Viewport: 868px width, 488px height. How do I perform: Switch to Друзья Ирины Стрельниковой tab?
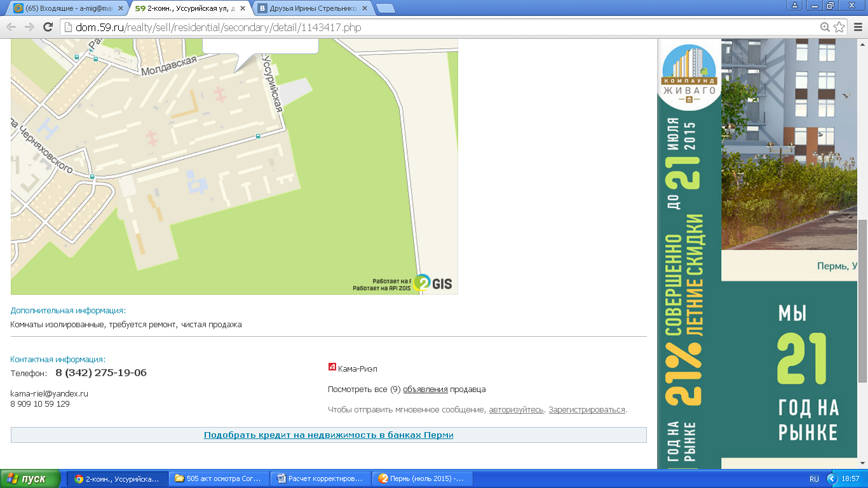coord(312,9)
